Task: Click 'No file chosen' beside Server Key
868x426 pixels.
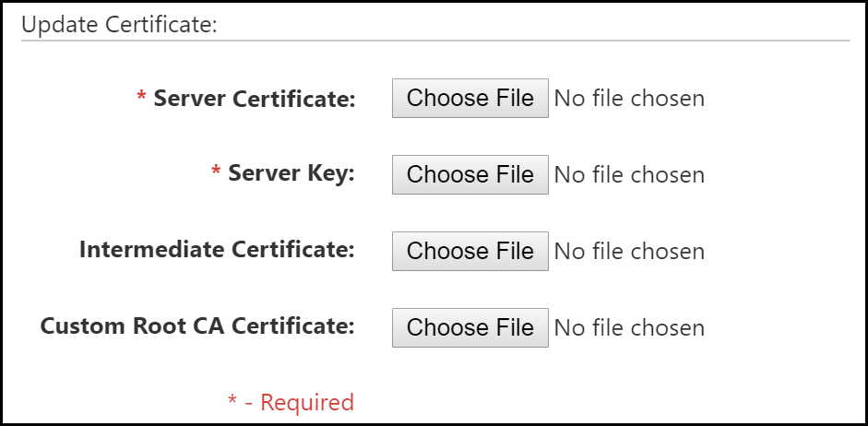Action: click(x=629, y=175)
